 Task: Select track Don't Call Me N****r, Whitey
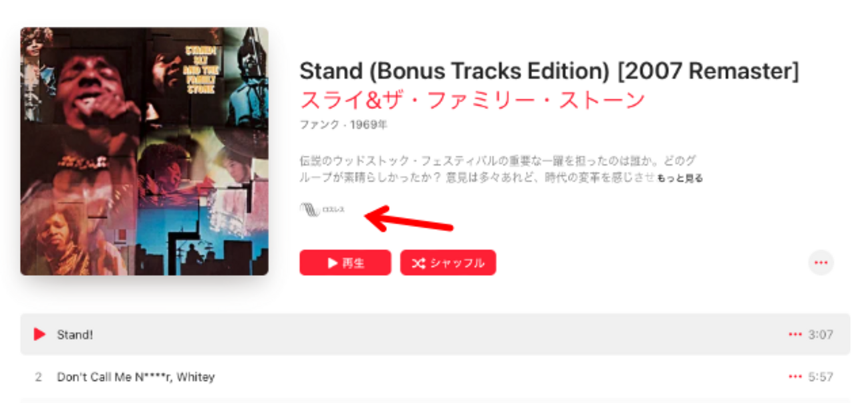[x=136, y=377]
